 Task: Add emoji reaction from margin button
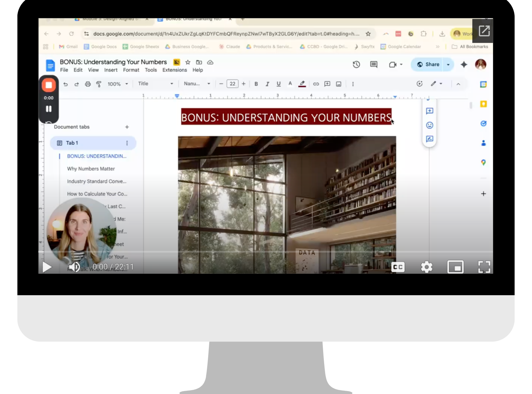430,125
